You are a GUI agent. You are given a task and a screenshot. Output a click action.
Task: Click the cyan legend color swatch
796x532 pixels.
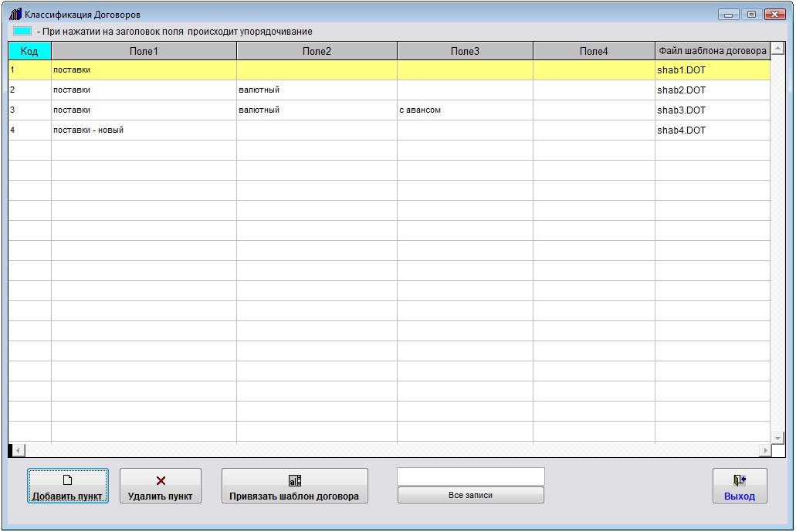pyautogui.click(x=22, y=31)
